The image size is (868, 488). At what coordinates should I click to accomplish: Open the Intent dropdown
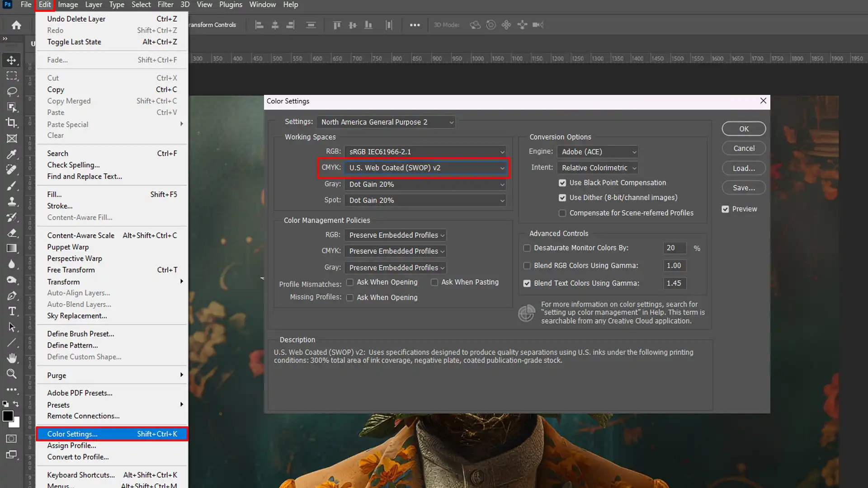point(598,168)
